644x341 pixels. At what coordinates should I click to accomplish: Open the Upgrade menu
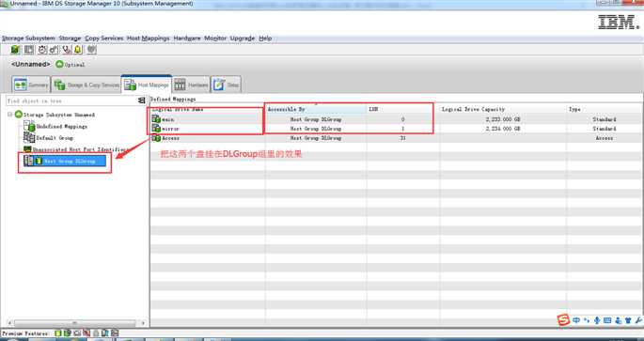click(243, 39)
